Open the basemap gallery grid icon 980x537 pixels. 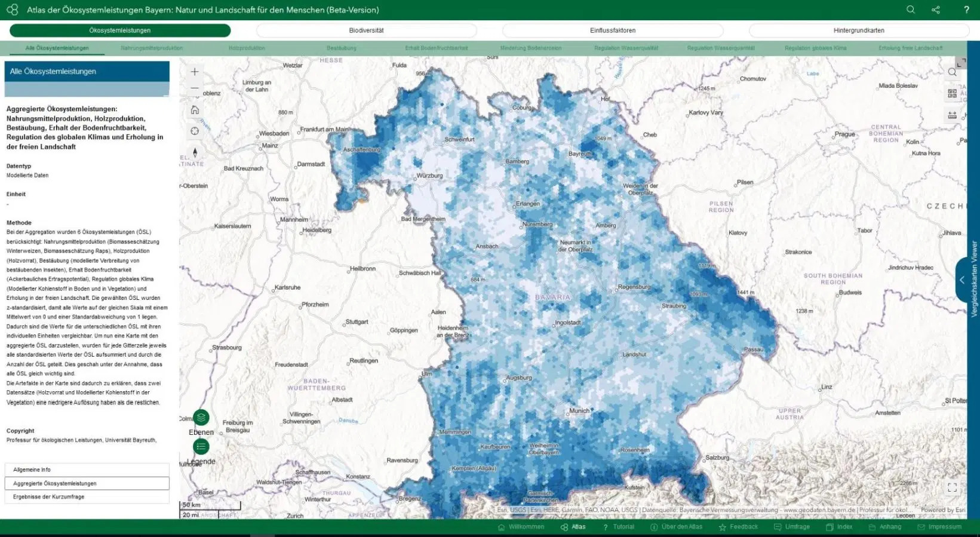pos(953,94)
